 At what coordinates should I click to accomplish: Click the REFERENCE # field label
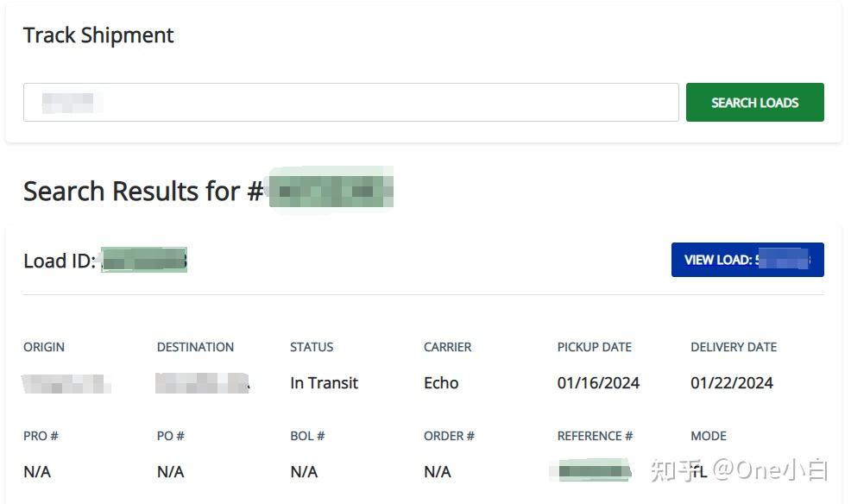(595, 436)
